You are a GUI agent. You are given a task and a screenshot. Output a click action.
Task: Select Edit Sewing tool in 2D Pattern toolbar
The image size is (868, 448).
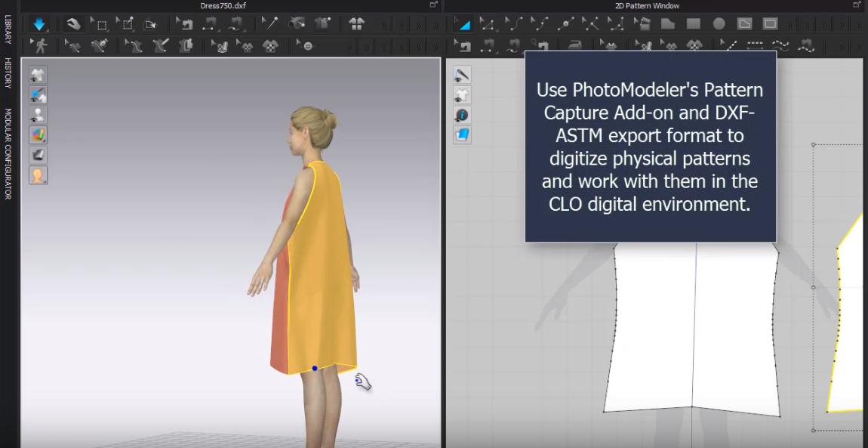point(462,45)
